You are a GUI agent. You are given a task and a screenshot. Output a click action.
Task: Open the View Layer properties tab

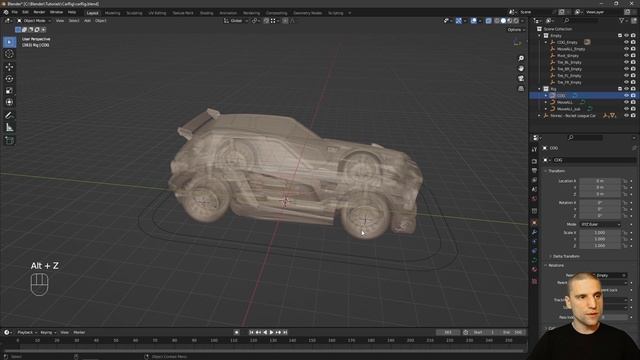534,180
